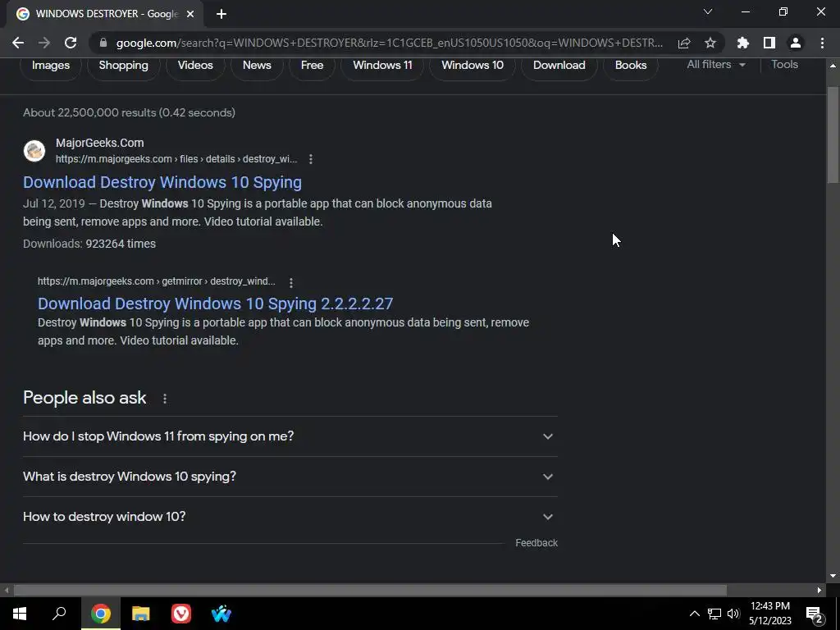Expand 'What is destroy Windows 10 spying' question
The height and width of the screenshot is (630, 840).
point(290,477)
